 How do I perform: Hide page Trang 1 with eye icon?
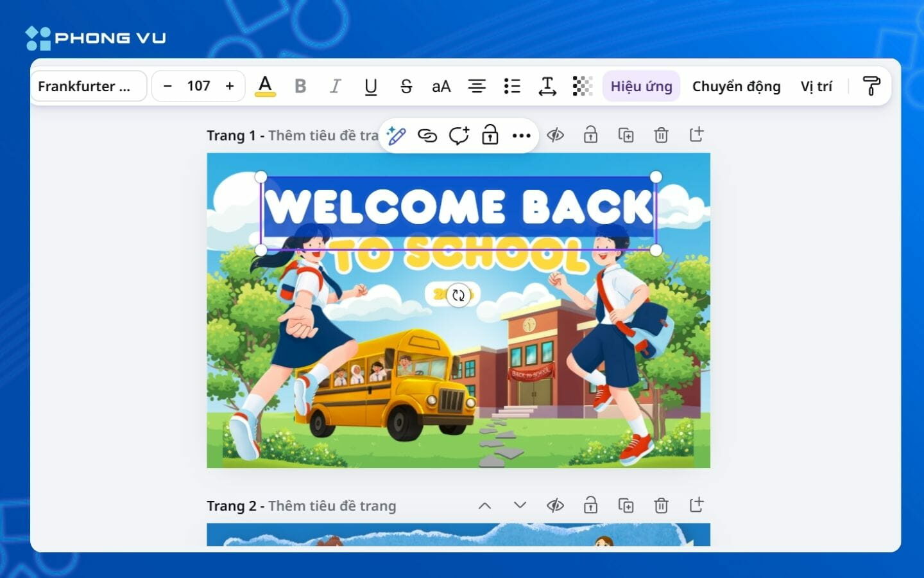[x=555, y=135]
